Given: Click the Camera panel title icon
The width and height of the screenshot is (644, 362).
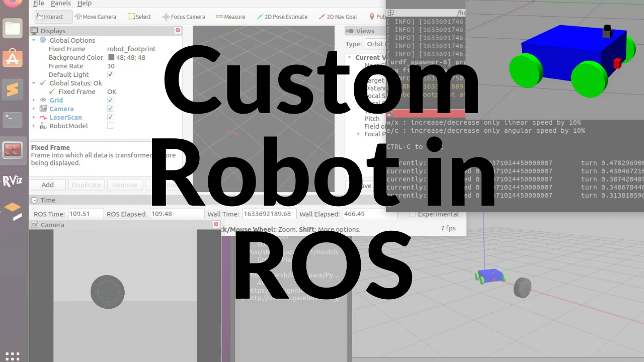Looking at the screenshot, I should coord(35,225).
